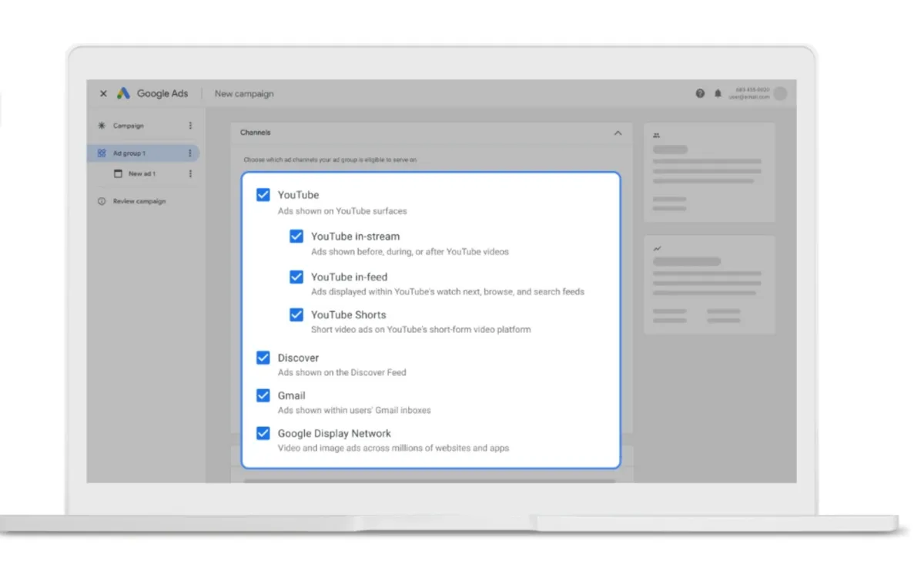Viewport: 924px width, 578px height.
Task: Uncheck the Google Display Network option
Action: click(x=263, y=433)
